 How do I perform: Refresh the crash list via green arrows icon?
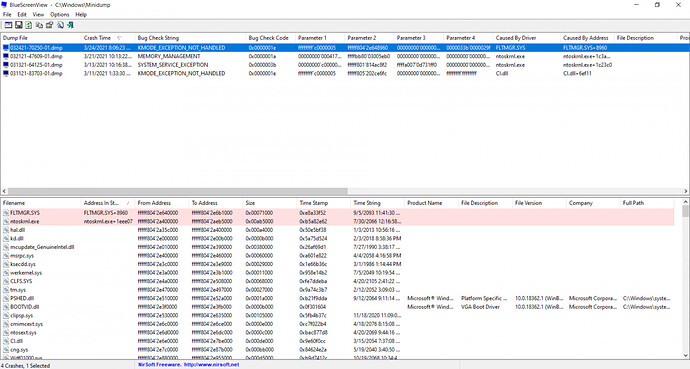pos(29,26)
